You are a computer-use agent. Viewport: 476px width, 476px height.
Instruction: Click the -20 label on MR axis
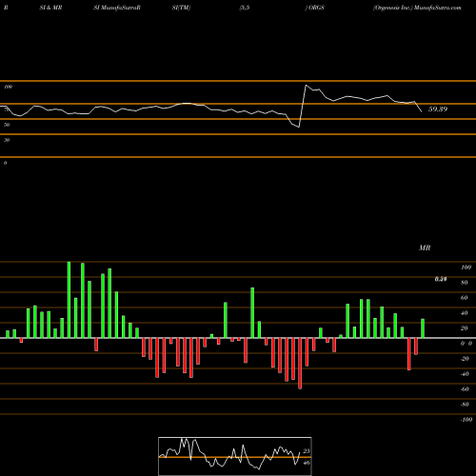(465, 359)
